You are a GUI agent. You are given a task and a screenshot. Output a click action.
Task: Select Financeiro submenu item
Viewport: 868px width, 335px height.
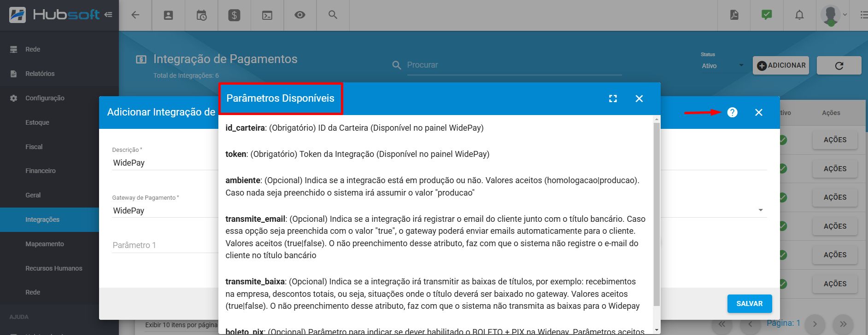coord(41,171)
